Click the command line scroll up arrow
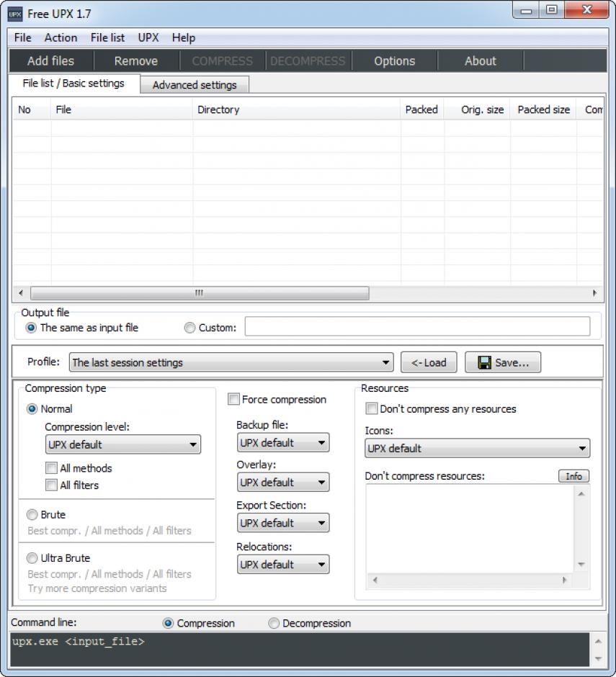Viewport: 616px width, 677px height. tap(598, 642)
